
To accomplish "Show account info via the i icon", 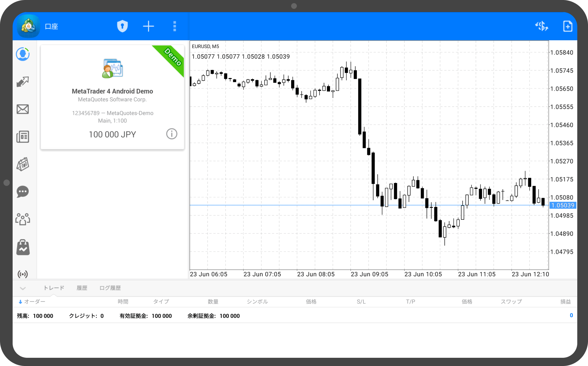I will [x=172, y=134].
